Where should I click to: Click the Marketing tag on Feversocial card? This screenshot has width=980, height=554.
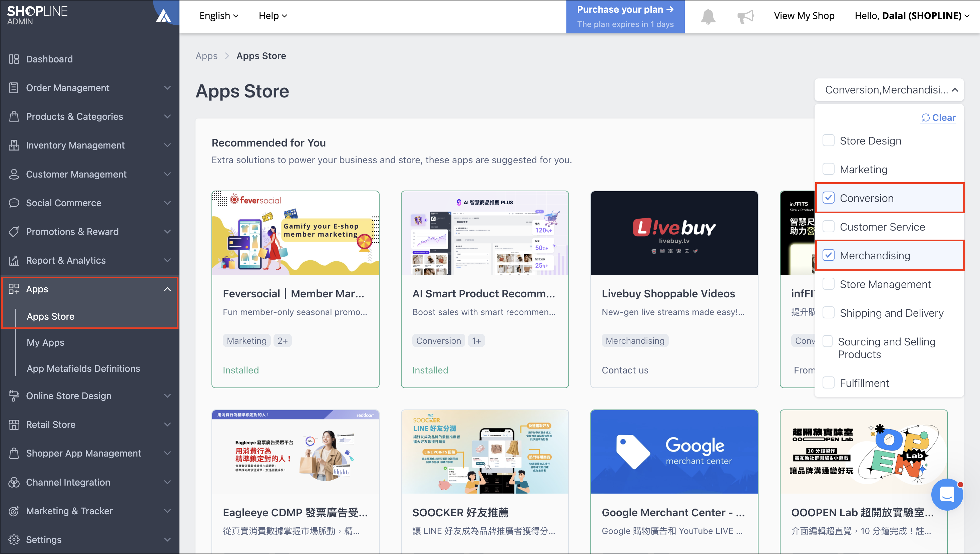247,340
